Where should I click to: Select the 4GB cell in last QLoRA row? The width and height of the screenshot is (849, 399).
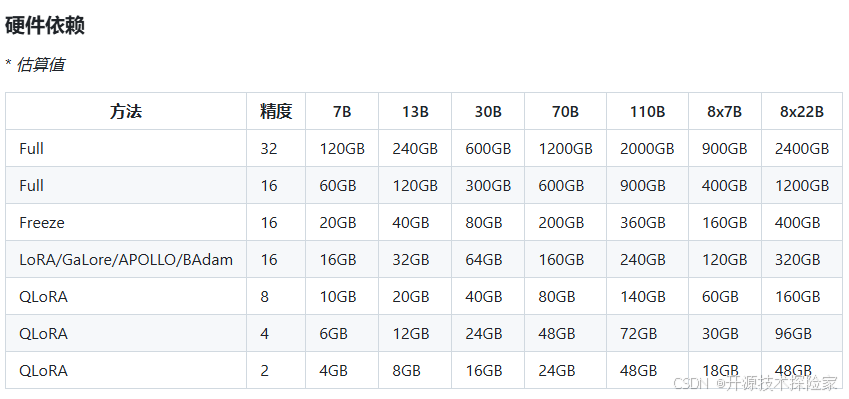click(334, 371)
